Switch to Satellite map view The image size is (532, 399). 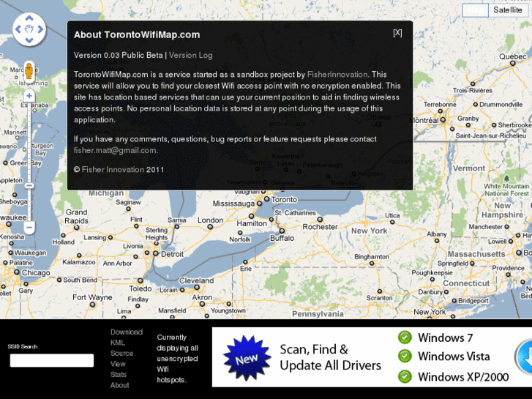coord(508,10)
